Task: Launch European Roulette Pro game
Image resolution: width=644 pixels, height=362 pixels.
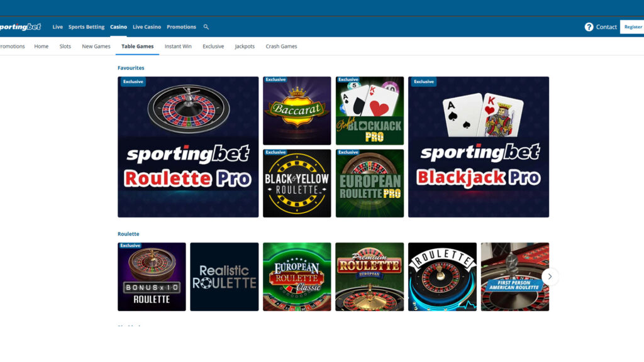Action: point(370,184)
